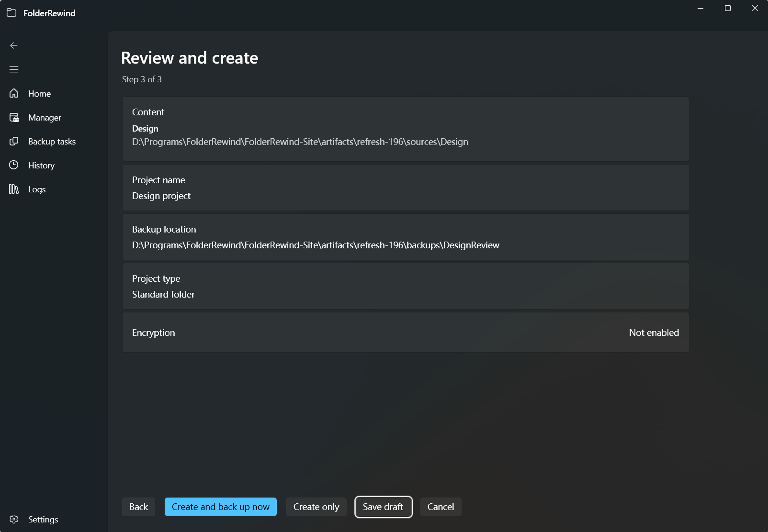
Task: Click Create and back up now
Action: pos(221,507)
